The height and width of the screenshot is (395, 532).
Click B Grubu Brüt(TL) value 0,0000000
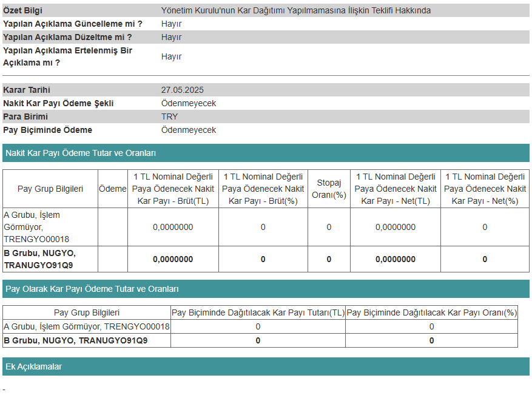pyautogui.click(x=173, y=259)
